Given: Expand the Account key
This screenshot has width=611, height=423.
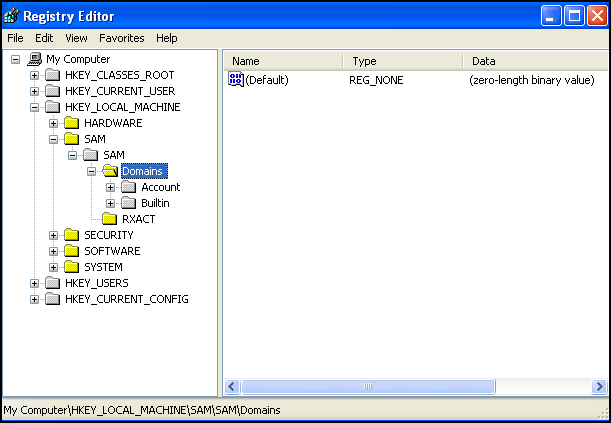Looking at the screenshot, I should click(110, 187).
